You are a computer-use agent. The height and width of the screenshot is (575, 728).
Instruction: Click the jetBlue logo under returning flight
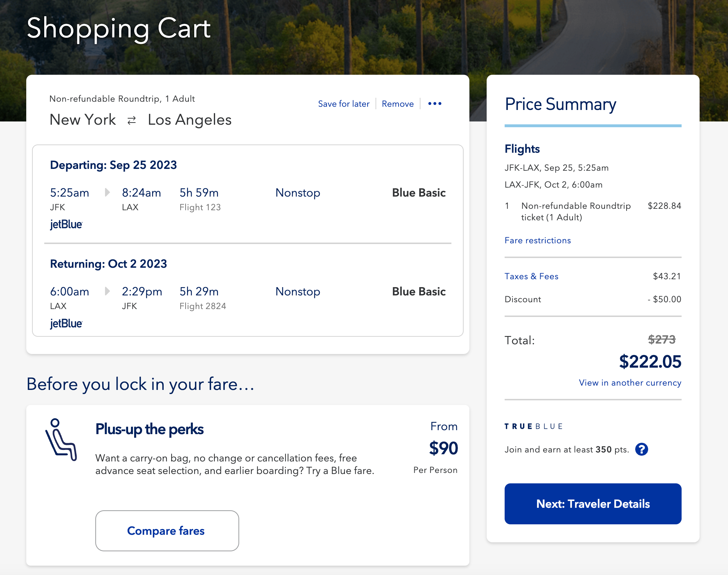(66, 323)
